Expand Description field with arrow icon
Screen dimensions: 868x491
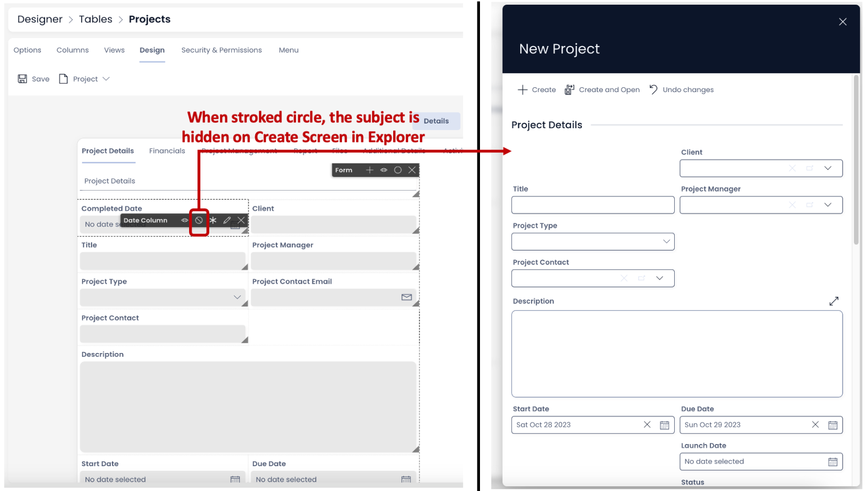point(834,301)
